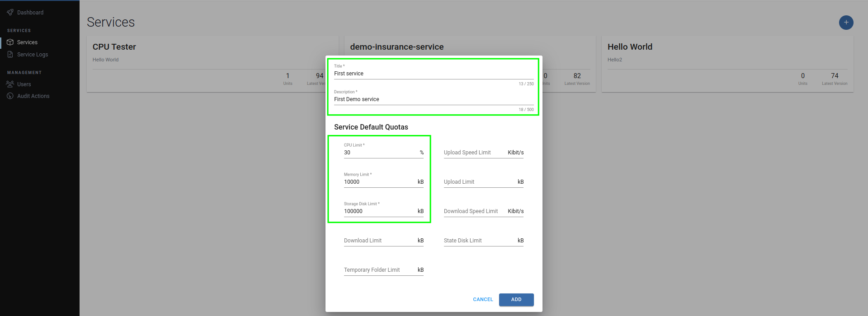
Task: Click the blue plus add service button
Action: [846, 22]
